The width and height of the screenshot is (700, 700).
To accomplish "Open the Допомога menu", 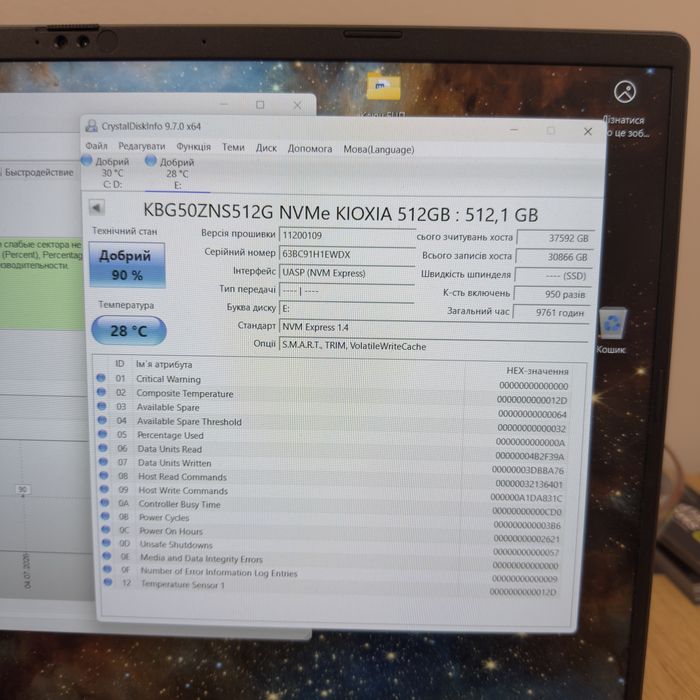I will point(310,149).
